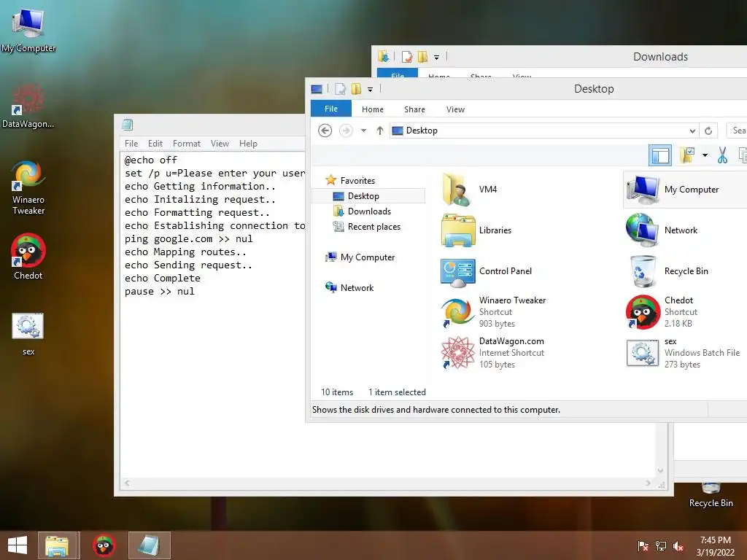Image resolution: width=747 pixels, height=560 pixels.
Task: Select My Computer item in file list
Action: pos(685,190)
